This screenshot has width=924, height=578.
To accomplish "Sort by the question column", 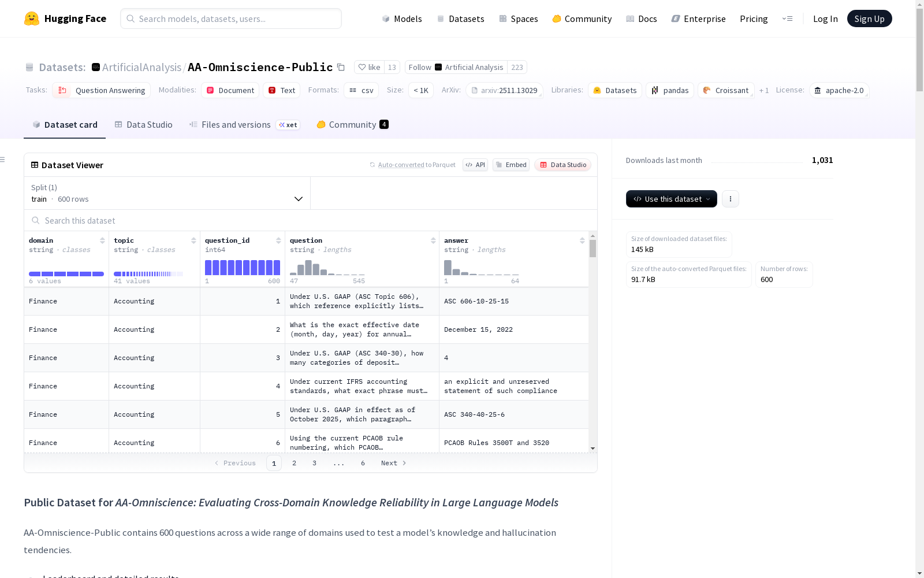I will (433, 240).
